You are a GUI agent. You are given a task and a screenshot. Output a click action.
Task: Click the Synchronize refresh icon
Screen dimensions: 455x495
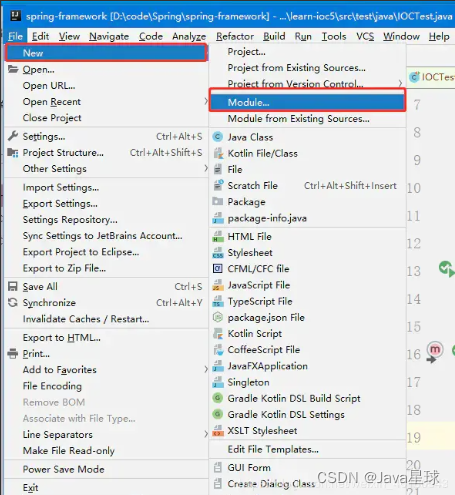coord(13,303)
